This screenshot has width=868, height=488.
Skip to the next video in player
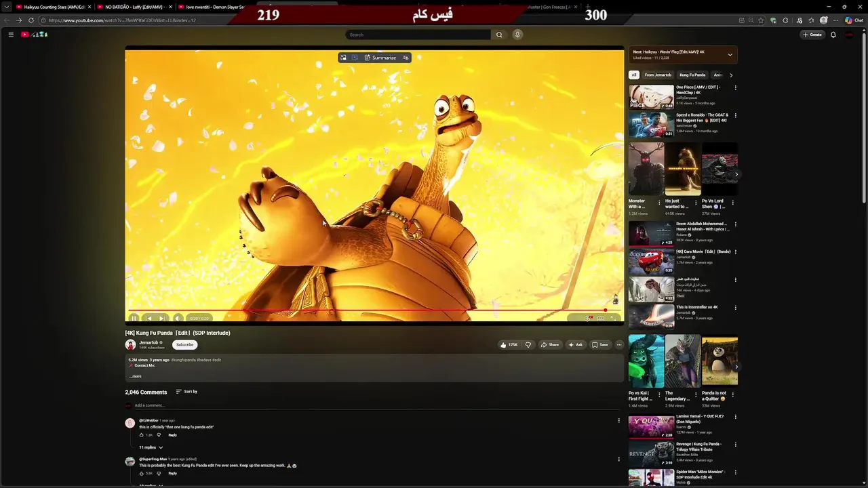click(x=161, y=318)
